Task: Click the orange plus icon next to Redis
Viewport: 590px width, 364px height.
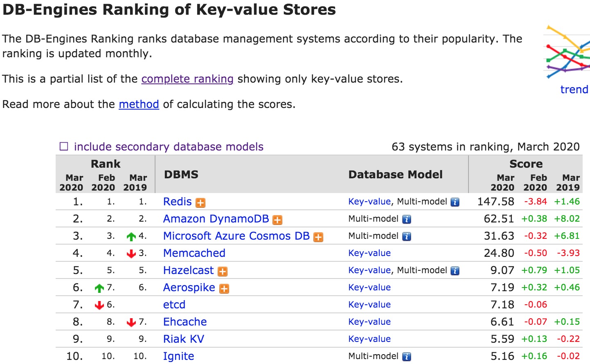Action: [200, 202]
